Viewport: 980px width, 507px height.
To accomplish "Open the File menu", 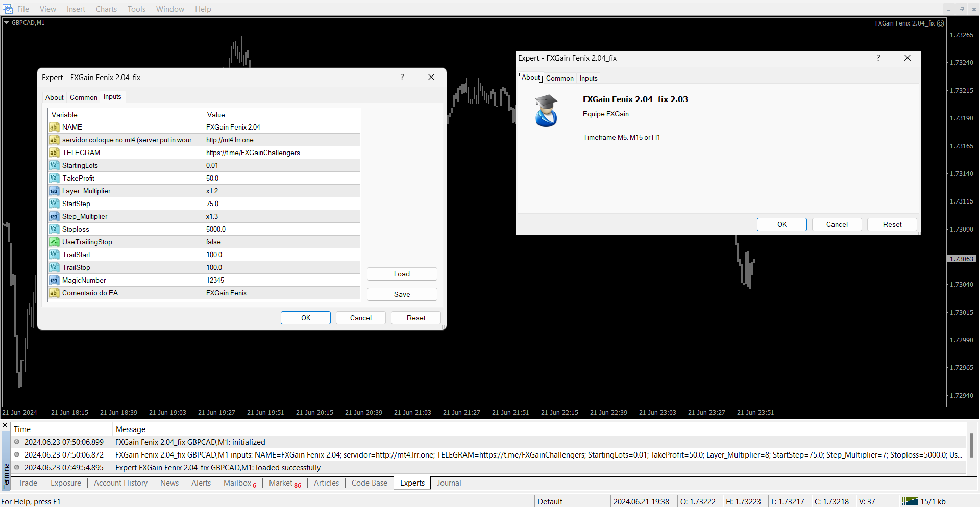I will (x=23, y=9).
